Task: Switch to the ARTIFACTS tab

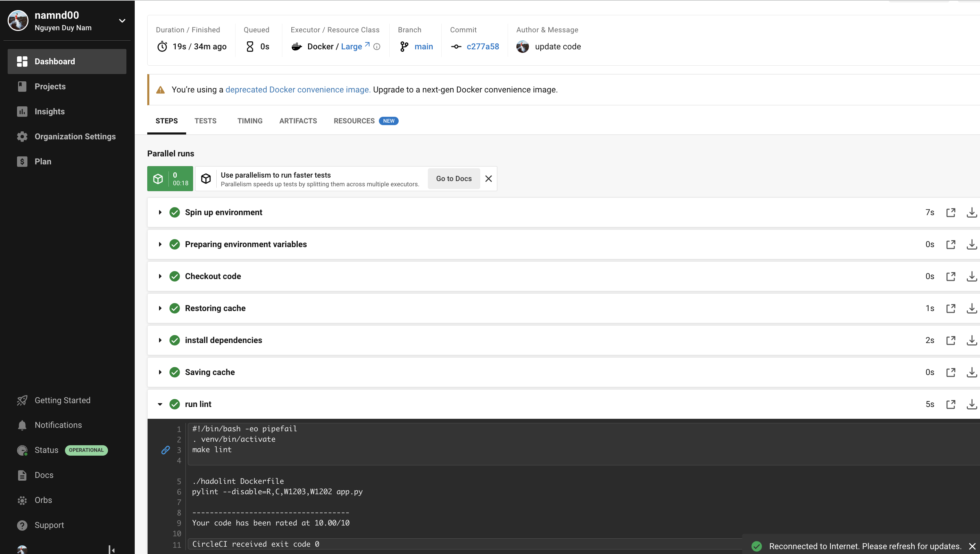Action: [298, 121]
